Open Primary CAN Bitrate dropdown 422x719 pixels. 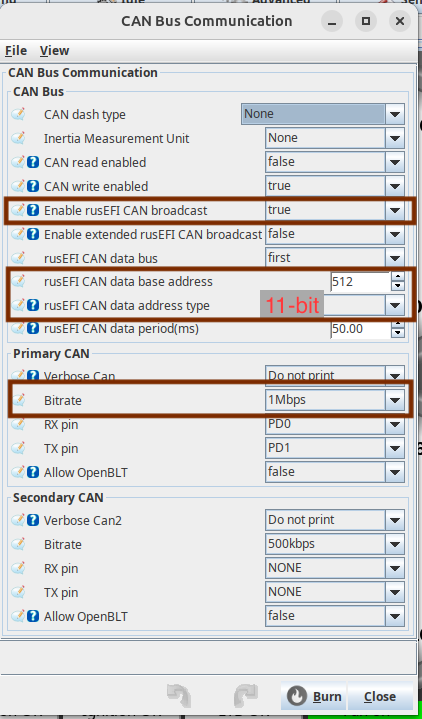point(335,400)
